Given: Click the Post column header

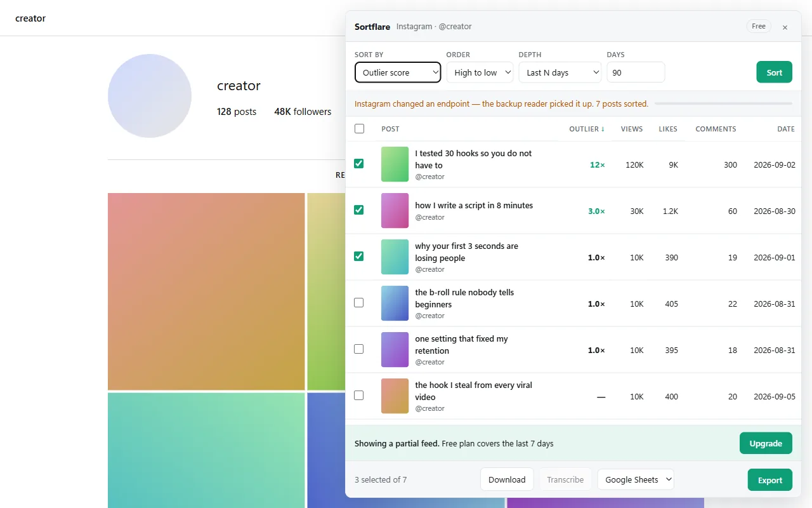Looking at the screenshot, I should [x=390, y=129].
